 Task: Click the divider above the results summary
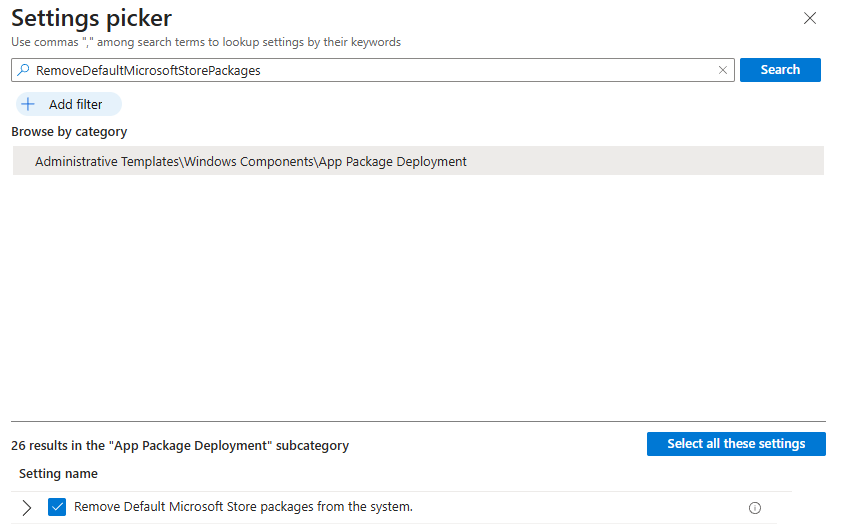[418, 421]
